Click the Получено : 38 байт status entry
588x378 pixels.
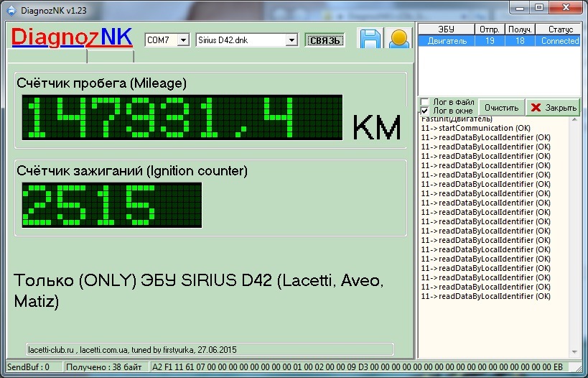(106, 367)
